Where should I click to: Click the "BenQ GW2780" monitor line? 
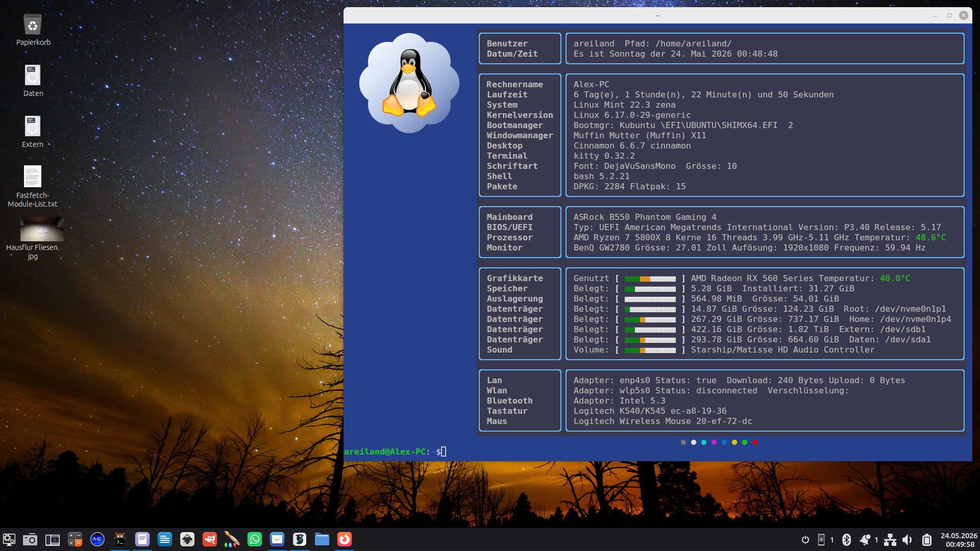[749, 248]
